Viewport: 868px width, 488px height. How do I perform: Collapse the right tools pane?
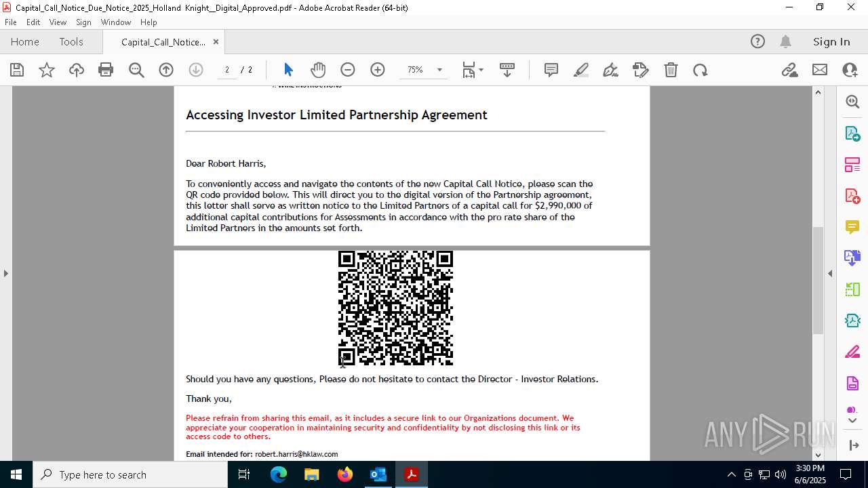(x=830, y=273)
